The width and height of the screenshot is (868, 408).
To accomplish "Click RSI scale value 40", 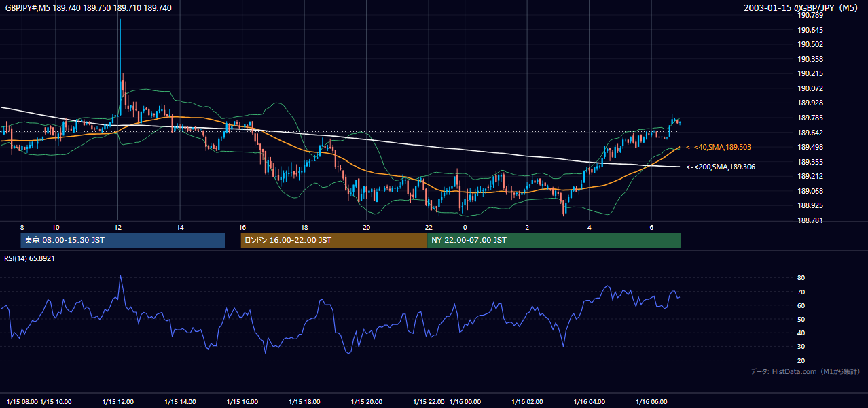I will click(x=801, y=333).
